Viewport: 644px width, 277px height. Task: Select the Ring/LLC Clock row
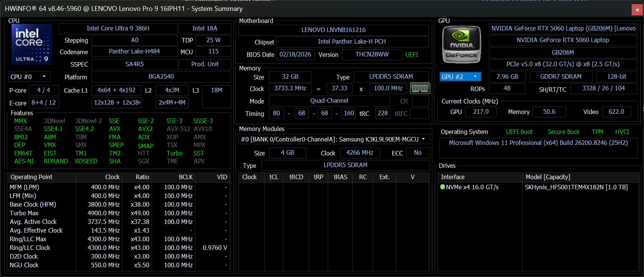point(30,248)
